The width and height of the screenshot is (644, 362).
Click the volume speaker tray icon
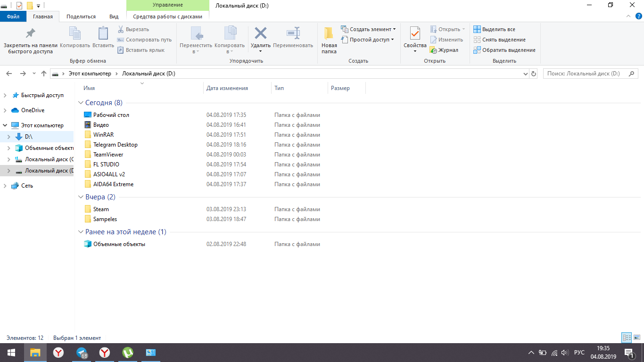coord(565,352)
